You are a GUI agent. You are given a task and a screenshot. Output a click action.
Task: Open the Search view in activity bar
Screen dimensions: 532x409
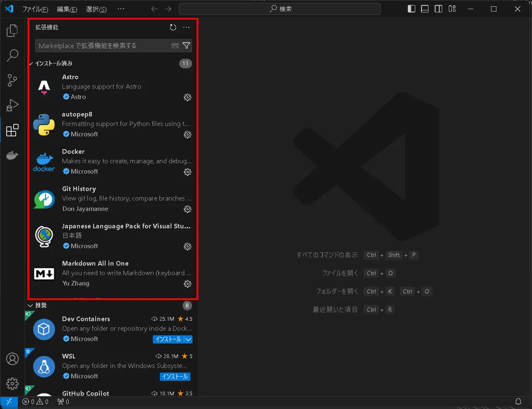[12, 55]
